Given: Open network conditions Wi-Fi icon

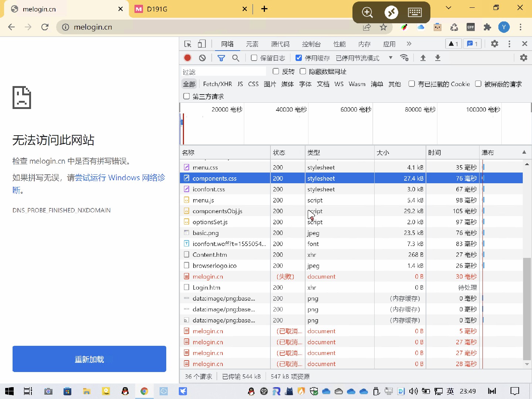Looking at the screenshot, I should (x=405, y=58).
